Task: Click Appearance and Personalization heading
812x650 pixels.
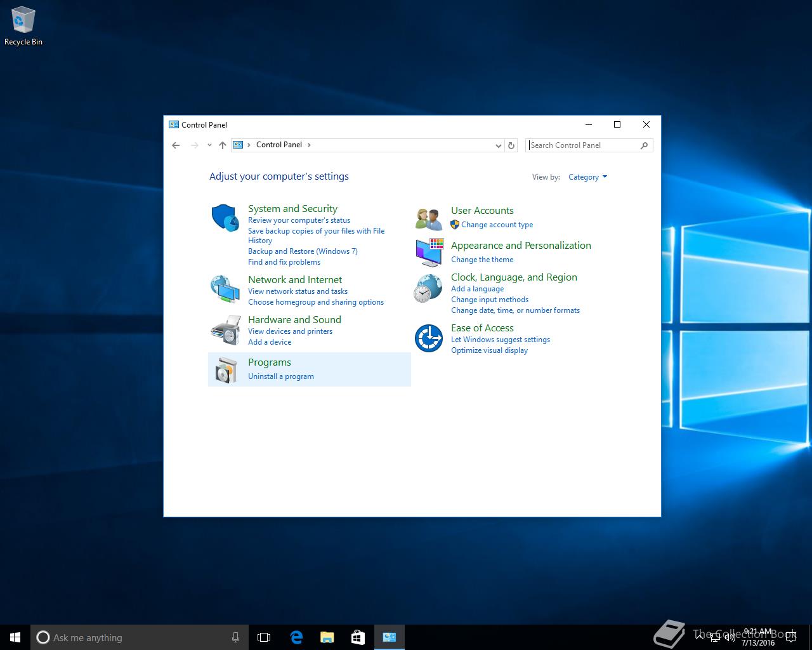Action: point(521,246)
